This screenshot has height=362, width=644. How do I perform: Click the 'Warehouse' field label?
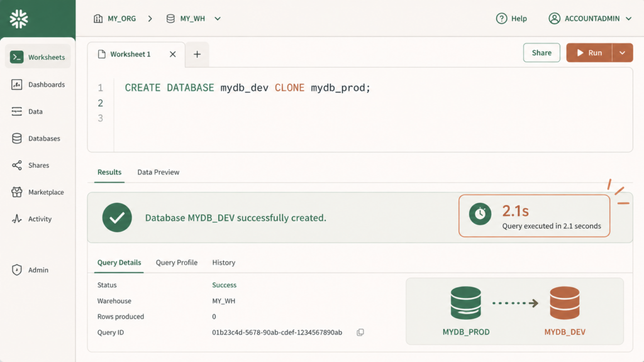click(114, 301)
